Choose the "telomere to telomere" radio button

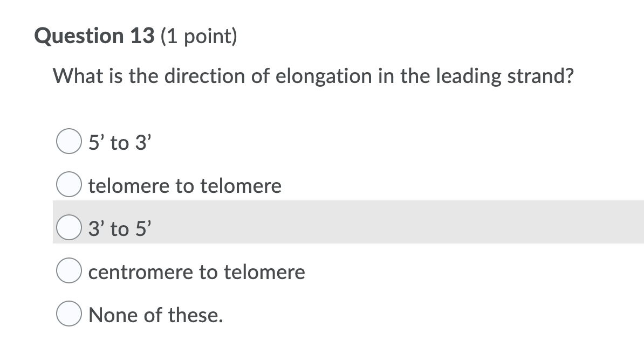click(x=67, y=186)
